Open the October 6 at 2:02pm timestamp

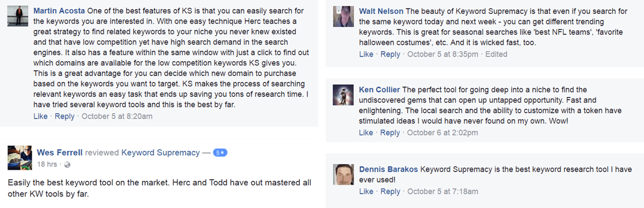[x=443, y=133]
